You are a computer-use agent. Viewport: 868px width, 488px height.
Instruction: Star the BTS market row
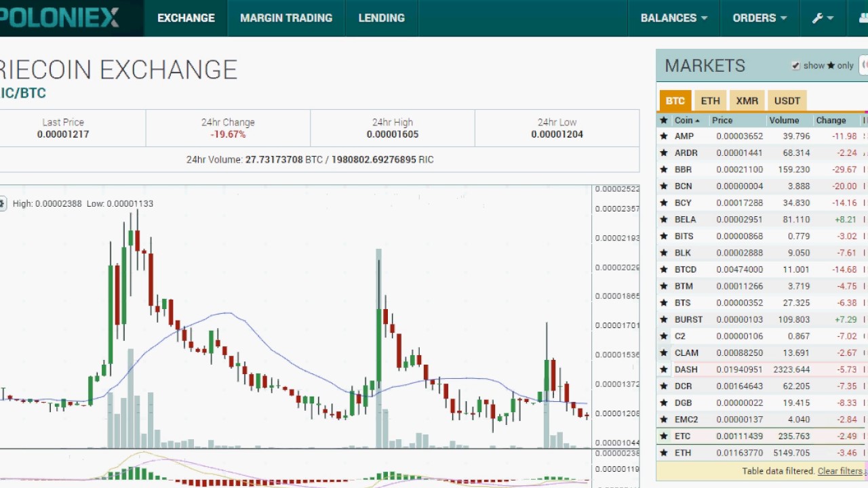point(664,303)
